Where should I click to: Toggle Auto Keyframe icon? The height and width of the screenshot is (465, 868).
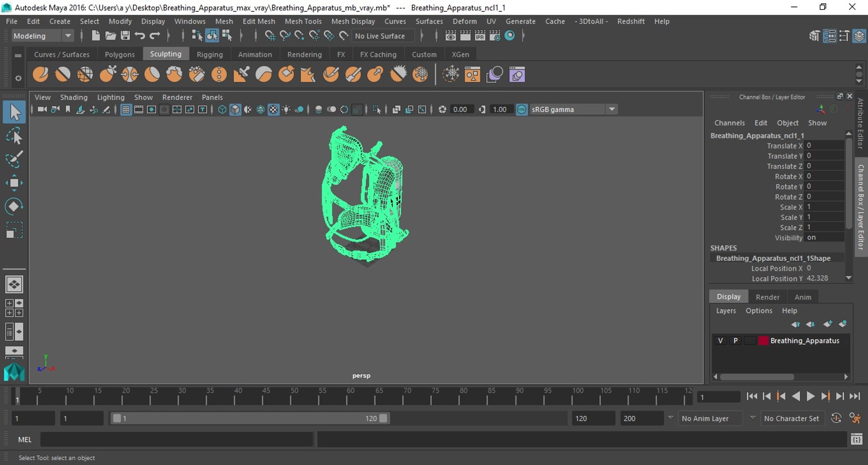[836, 418]
